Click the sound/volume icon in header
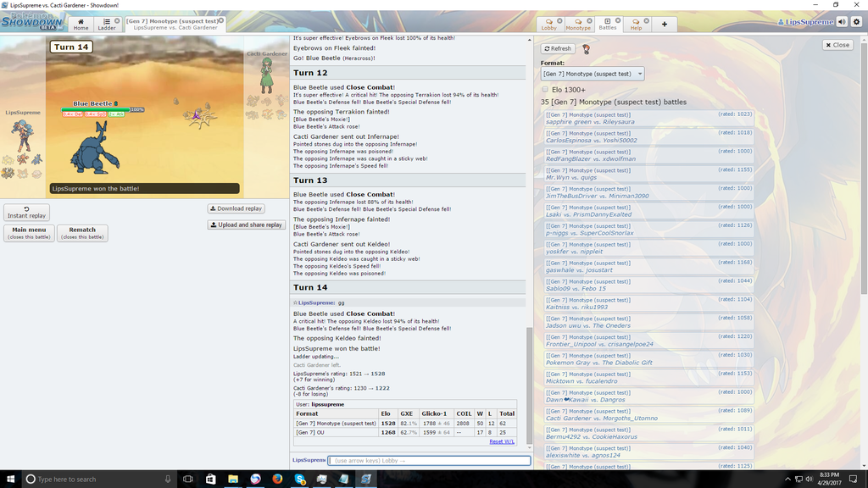868x488 pixels. pos(842,21)
